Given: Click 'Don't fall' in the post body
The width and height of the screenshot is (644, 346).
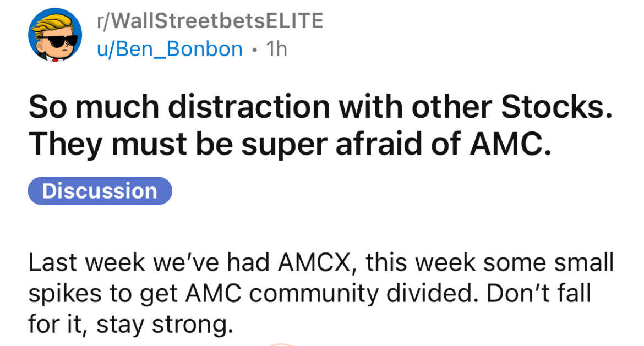Looking at the screenshot, I should click(539, 293).
